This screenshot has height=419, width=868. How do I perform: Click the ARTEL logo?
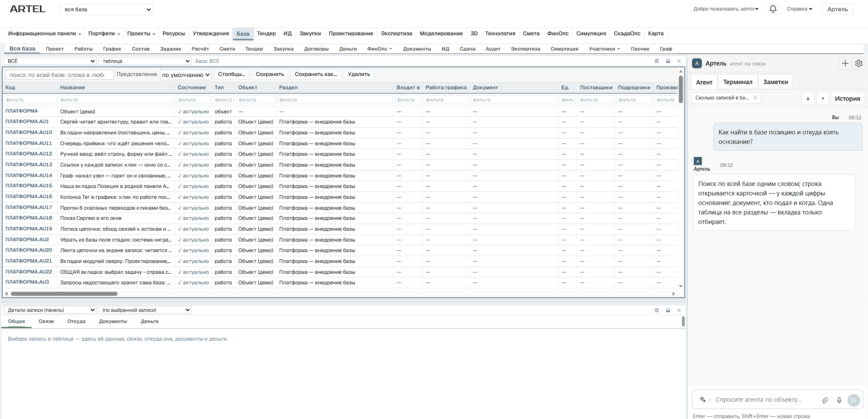pyautogui.click(x=28, y=9)
